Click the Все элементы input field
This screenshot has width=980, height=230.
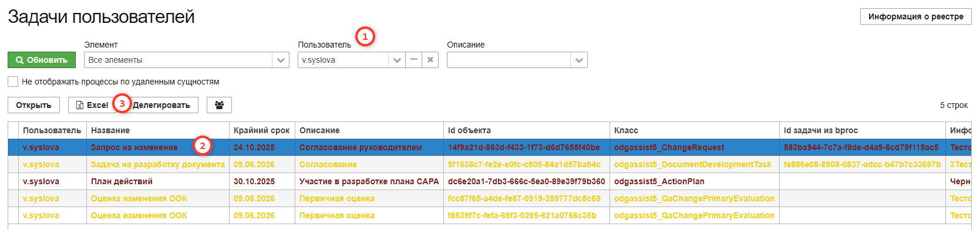(x=178, y=60)
